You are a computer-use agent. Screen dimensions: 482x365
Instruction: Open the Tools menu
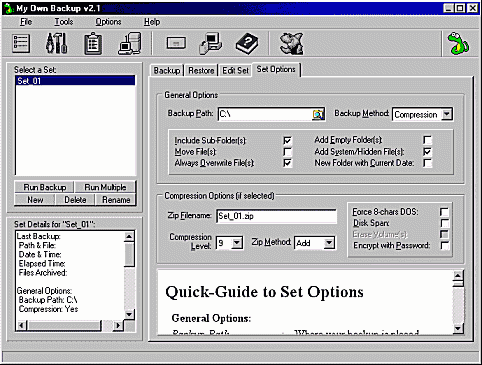pyautogui.click(x=64, y=22)
